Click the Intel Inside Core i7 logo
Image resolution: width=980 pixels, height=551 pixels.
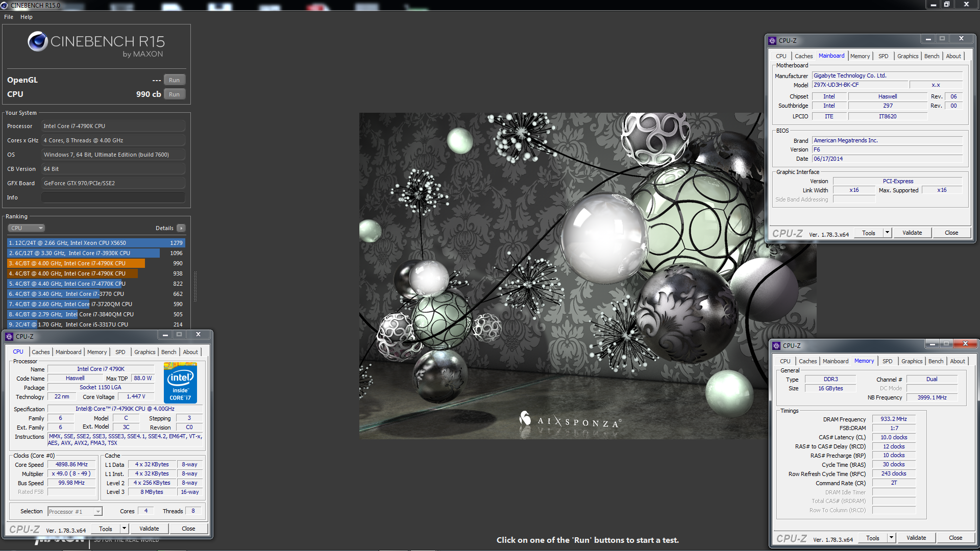[180, 382]
